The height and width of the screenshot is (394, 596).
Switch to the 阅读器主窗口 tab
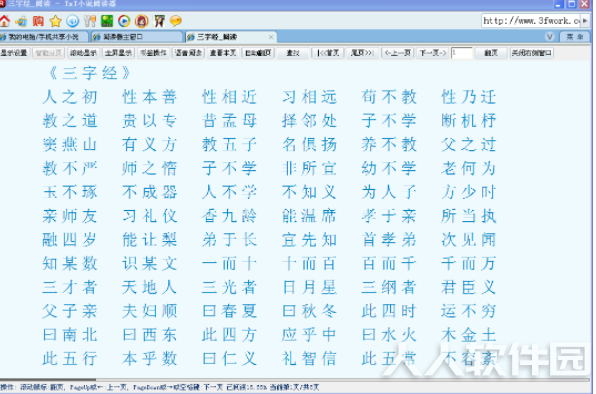pyautogui.click(x=137, y=37)
